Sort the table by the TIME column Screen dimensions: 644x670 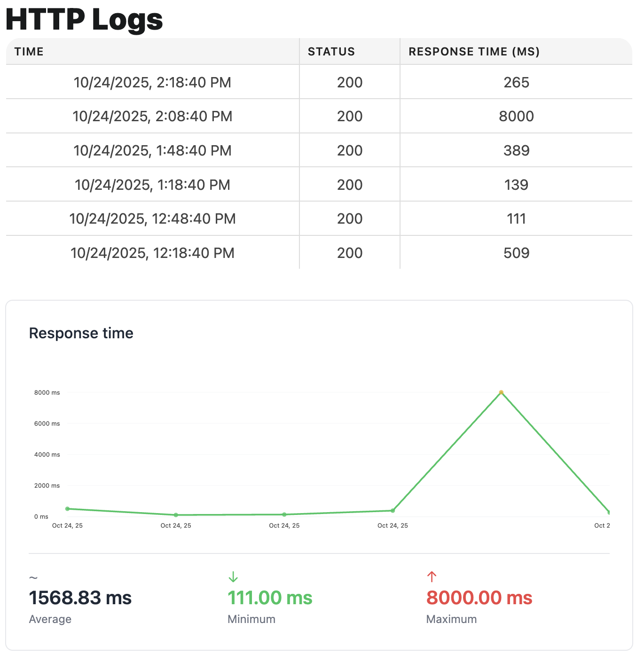tap(29, 52)
